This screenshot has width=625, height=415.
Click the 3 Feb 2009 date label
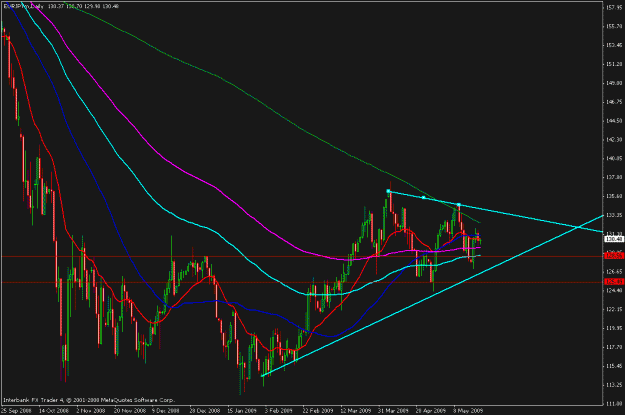(279, 410)
